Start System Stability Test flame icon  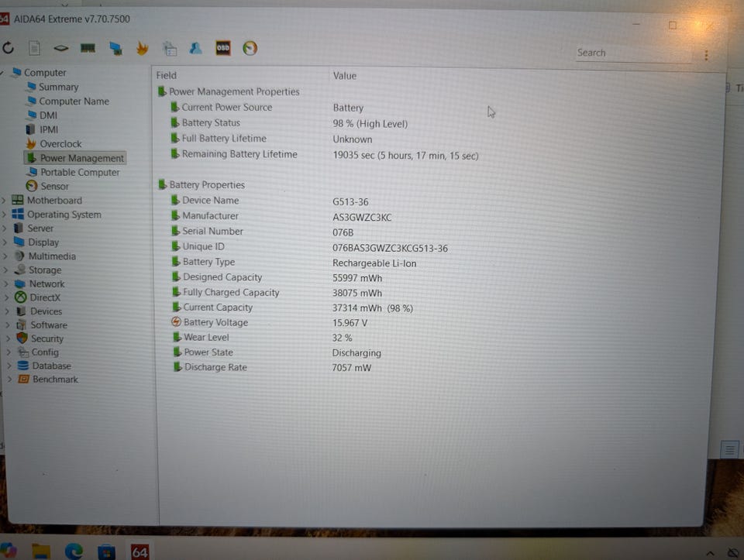point(143,48)
